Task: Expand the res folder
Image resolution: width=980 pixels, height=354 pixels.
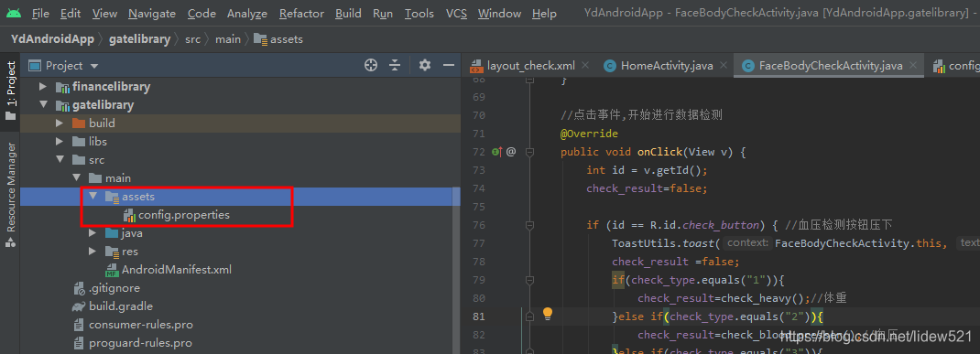Action: tap(93, 252)
